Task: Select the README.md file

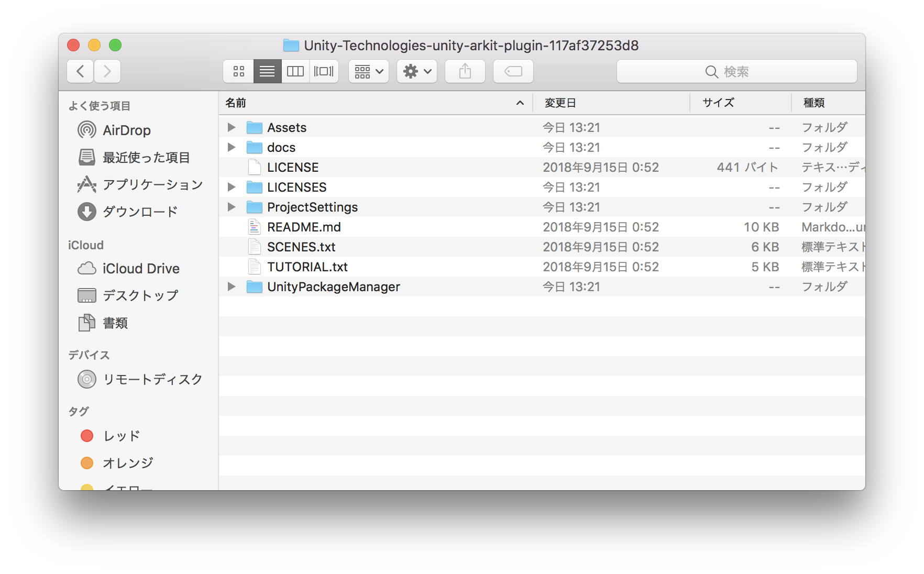Action: 304,227
